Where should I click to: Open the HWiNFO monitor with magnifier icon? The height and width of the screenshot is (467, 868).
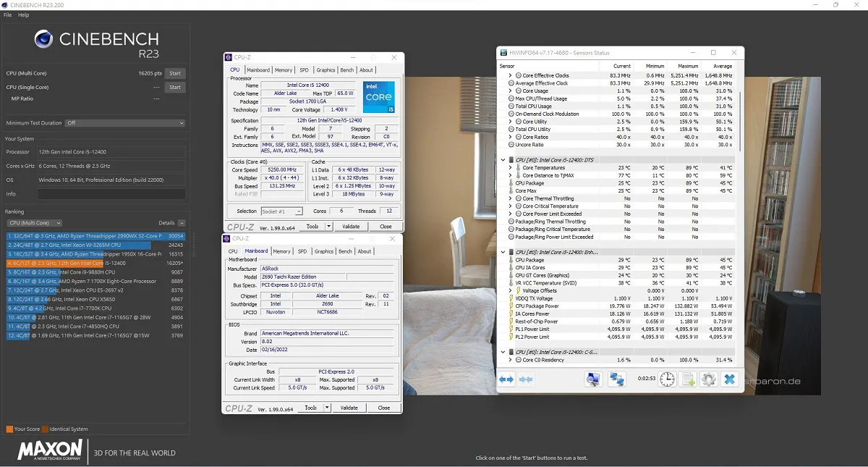click(593, 379)
